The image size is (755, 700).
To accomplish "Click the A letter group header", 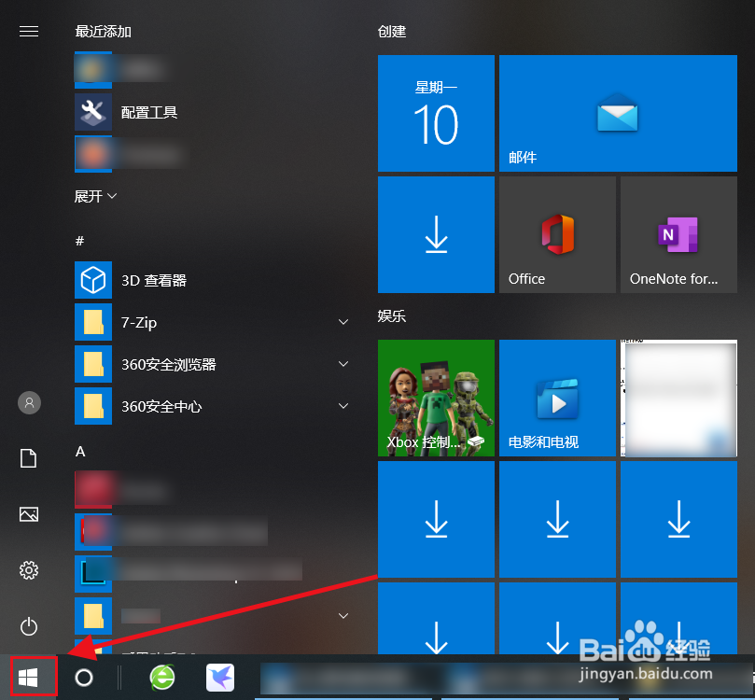I will tap(80, 452).
